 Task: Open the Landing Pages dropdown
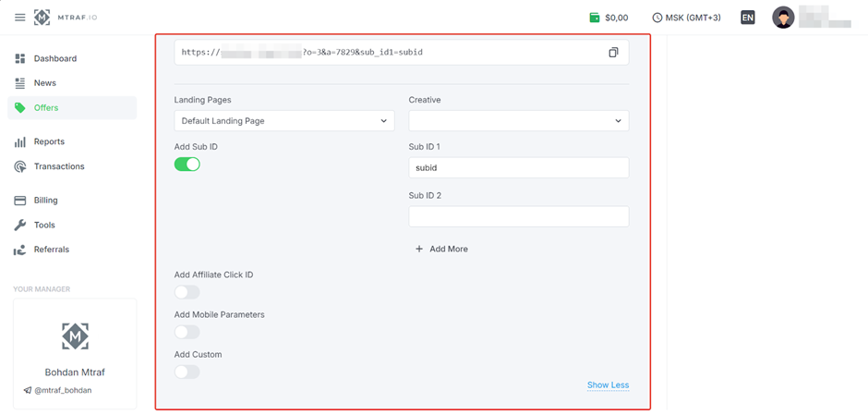pos(283,121)
